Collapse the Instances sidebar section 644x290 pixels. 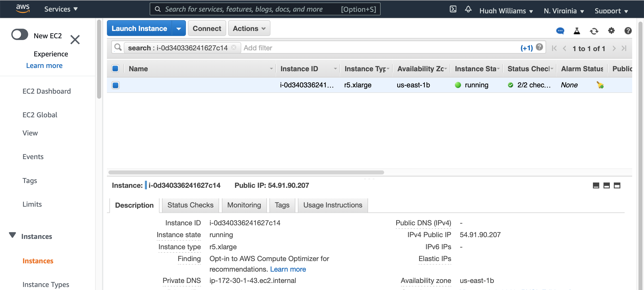tap(12, 235)
